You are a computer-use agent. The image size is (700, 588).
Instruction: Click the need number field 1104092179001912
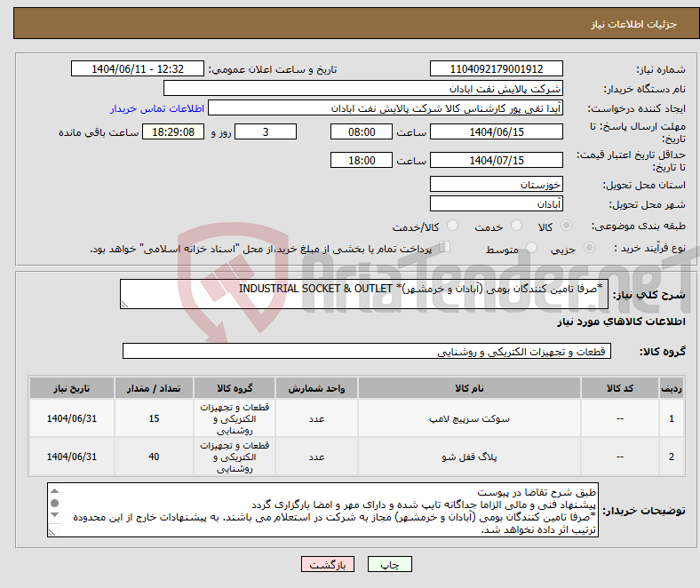497,68
